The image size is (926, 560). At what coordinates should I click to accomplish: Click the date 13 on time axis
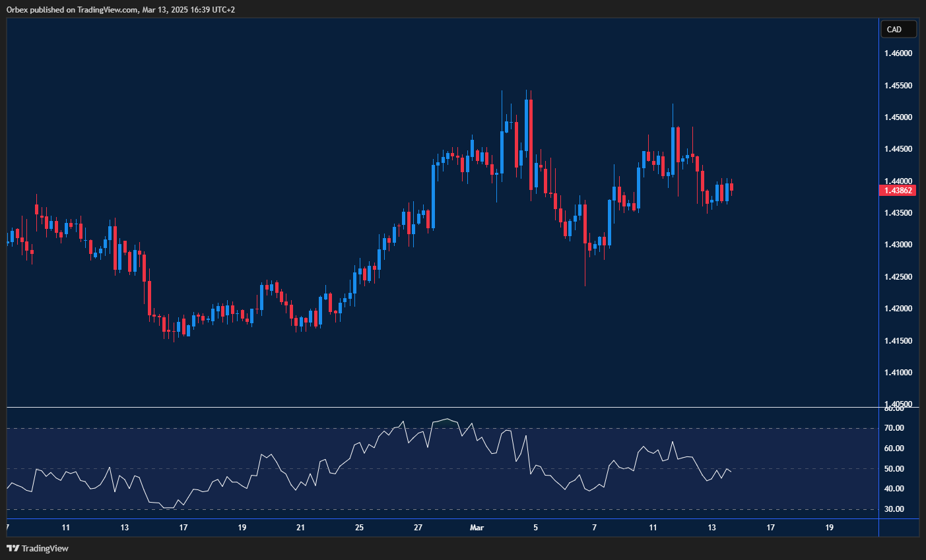[x=711, y=528]
